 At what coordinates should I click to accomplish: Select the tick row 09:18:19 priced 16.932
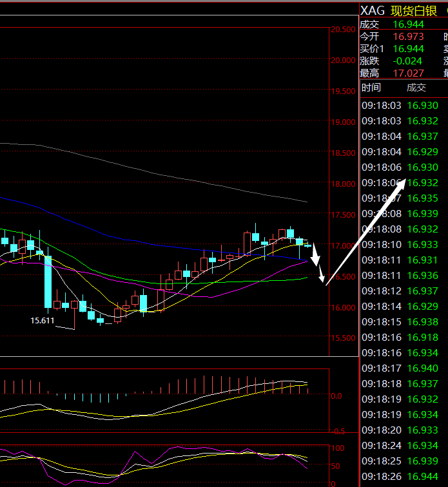click(400, 399)
